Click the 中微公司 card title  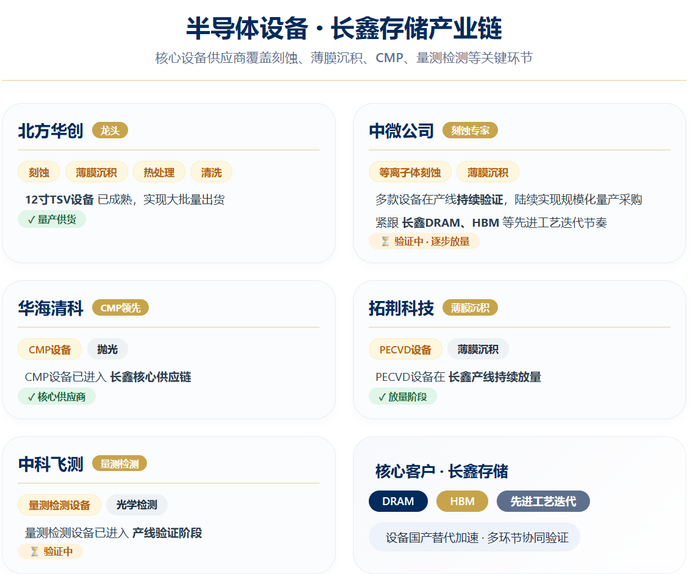coord(401,131)
